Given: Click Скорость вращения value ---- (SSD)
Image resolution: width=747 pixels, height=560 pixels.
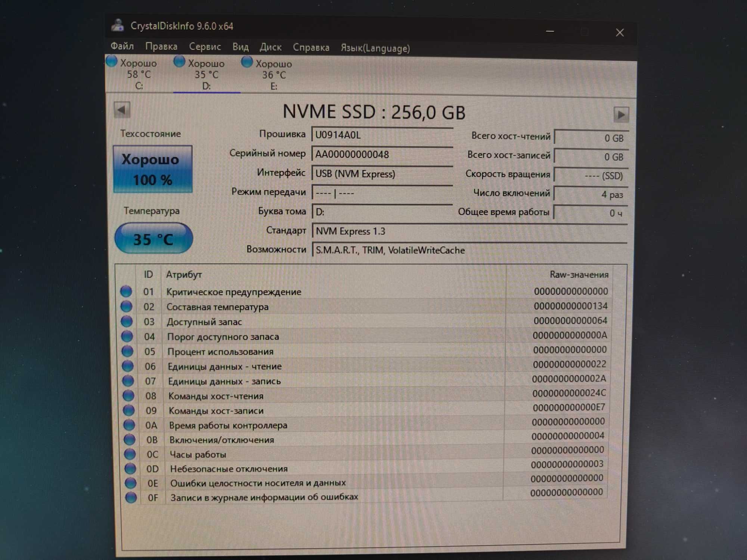Looking at the screenshot, I should pyautogui.click(x=591, y=175).
